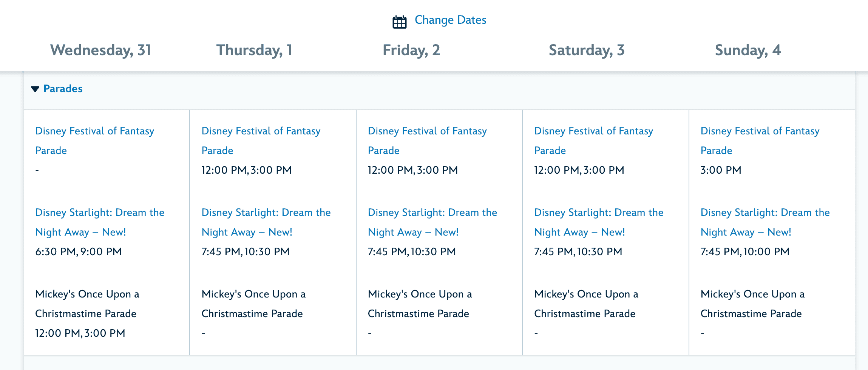This screenshot has height=370, width=868.
Task: Open Disney Festival of Fantasy Parade for Sunday
Action: (760, 140)
